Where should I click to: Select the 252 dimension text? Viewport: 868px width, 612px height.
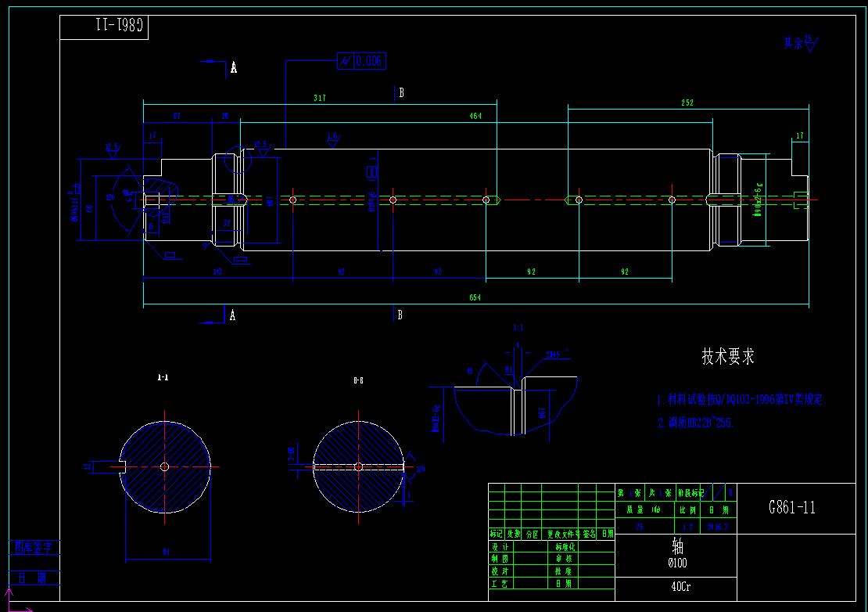tap(687, 103)
